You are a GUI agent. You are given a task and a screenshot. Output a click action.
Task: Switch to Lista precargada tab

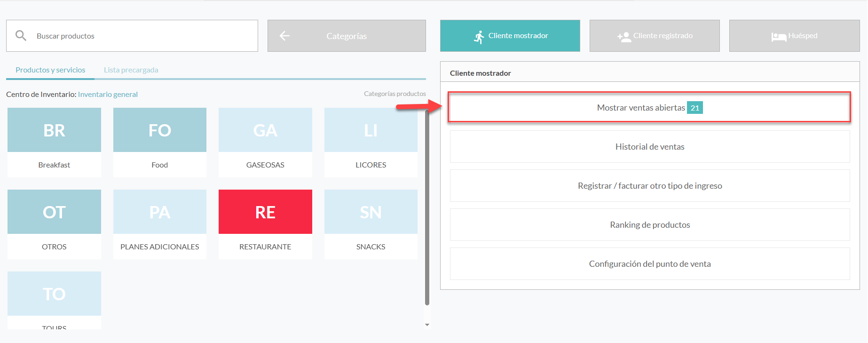click(x=131, y=70)
